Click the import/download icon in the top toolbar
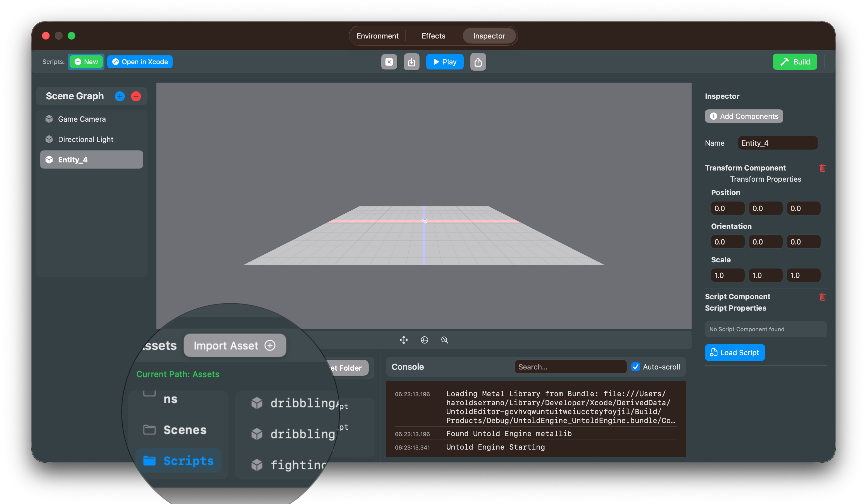 click(x=411, y=62)
